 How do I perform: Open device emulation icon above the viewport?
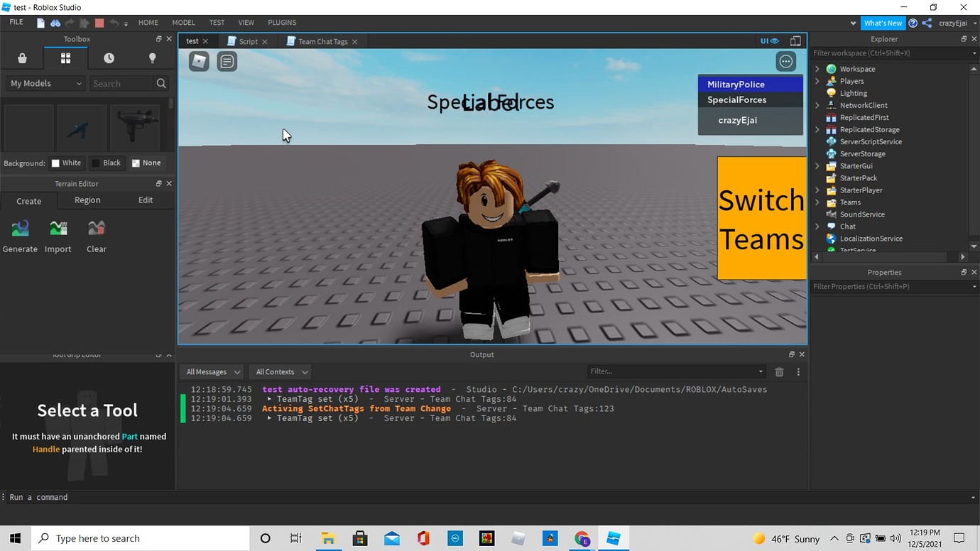click(x=795, y=40)
